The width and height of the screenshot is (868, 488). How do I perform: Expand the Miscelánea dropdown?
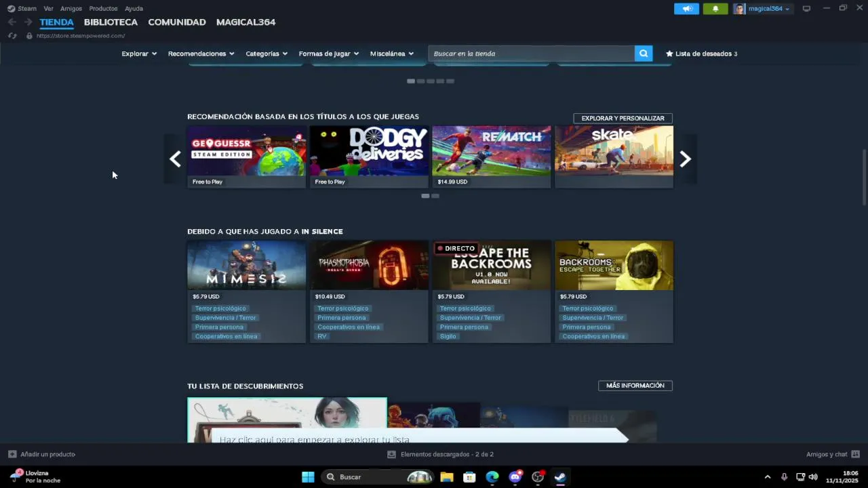pos(392,54)
